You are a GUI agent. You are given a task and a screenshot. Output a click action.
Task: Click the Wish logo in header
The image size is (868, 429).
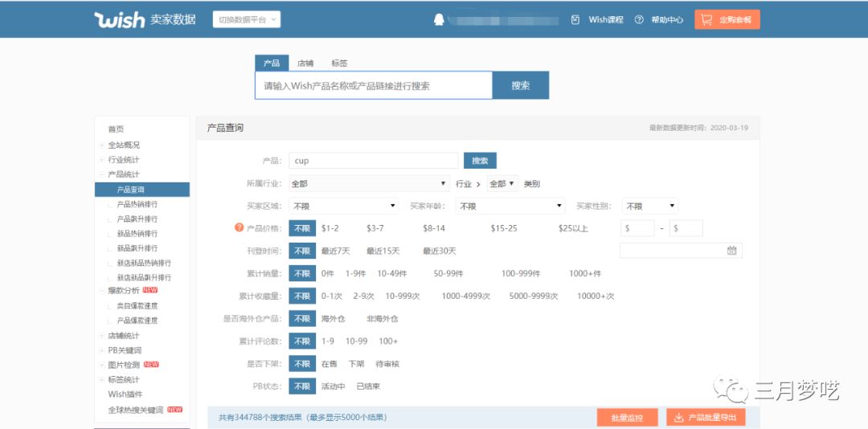(119, 19)
